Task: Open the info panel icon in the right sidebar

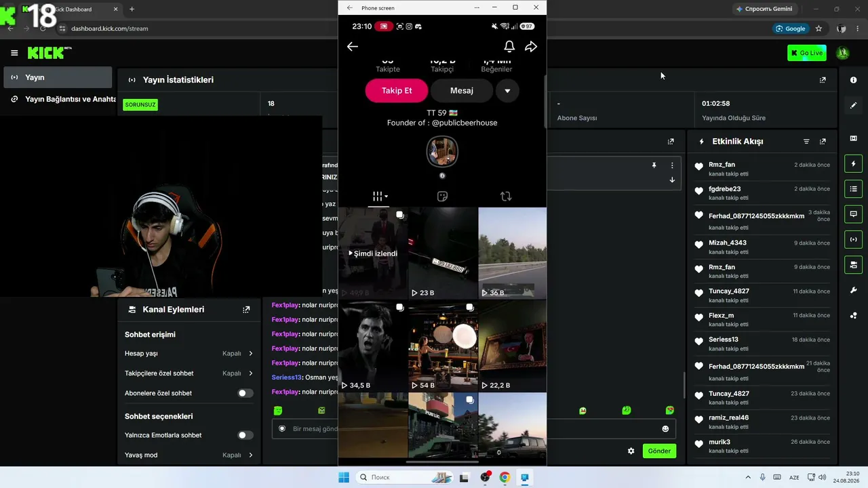Action: (853, 80)
